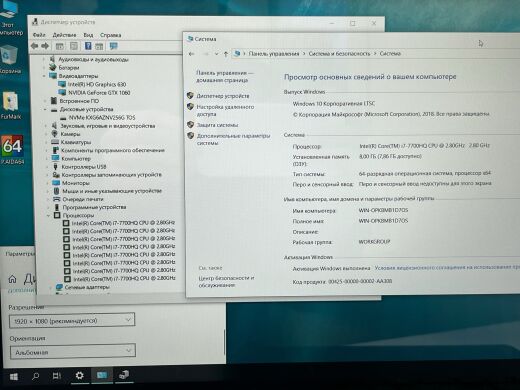This screenshot has height=390, width=520.
Task: Select 'Контроллеры запоминающих устройств' row
Action: pos(112,175)
